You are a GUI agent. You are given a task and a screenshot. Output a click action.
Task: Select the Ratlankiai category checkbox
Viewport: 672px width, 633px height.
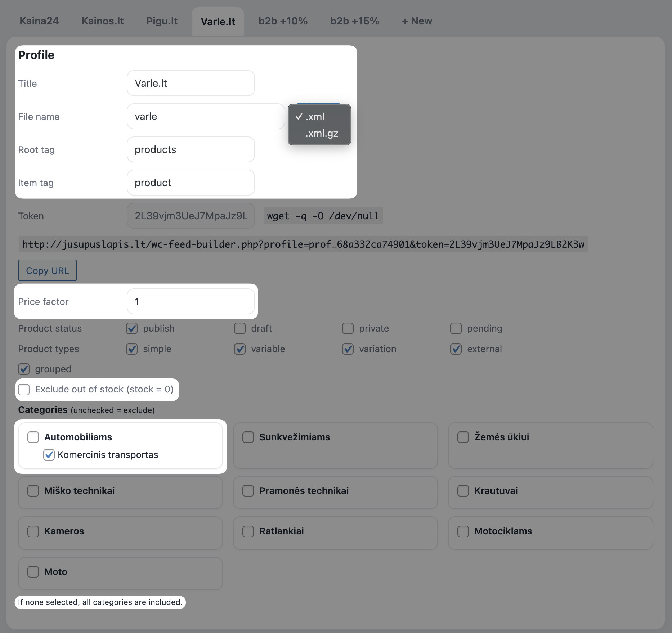(x=248, y=531)
